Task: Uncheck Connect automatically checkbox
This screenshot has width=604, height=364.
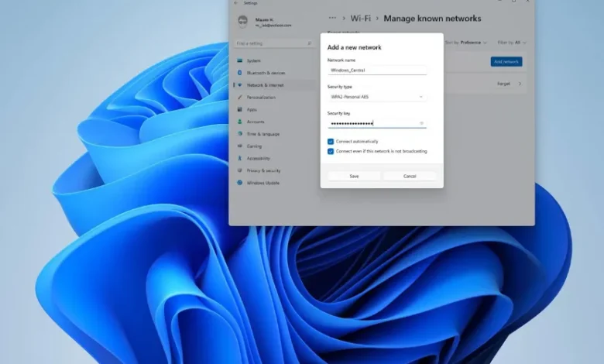Action: 331,142
